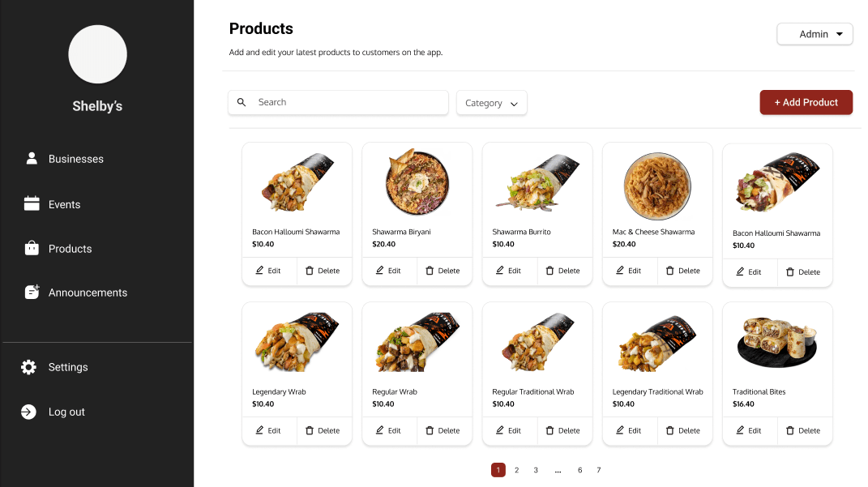
Task: Expand the Admin account dropdown
Action: [x=815, y=34]
